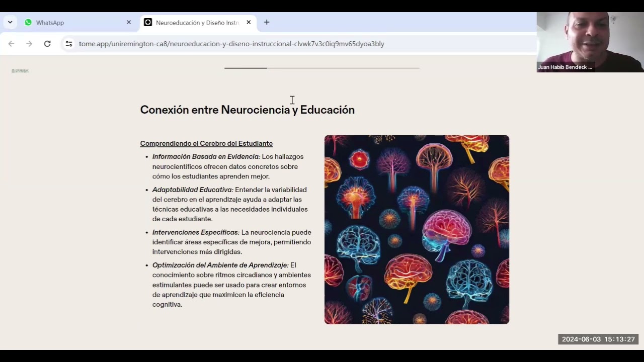Click the WhatsApp favicon on its tab
The width and height of the screenshot is (644, 362).
pyautogui.click(x=28, y=23)
